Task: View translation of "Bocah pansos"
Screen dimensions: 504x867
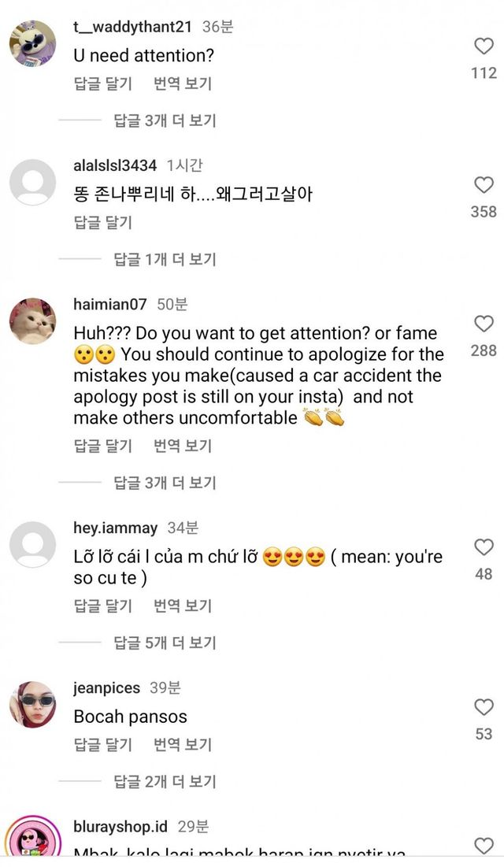Action: pos(183,744)
